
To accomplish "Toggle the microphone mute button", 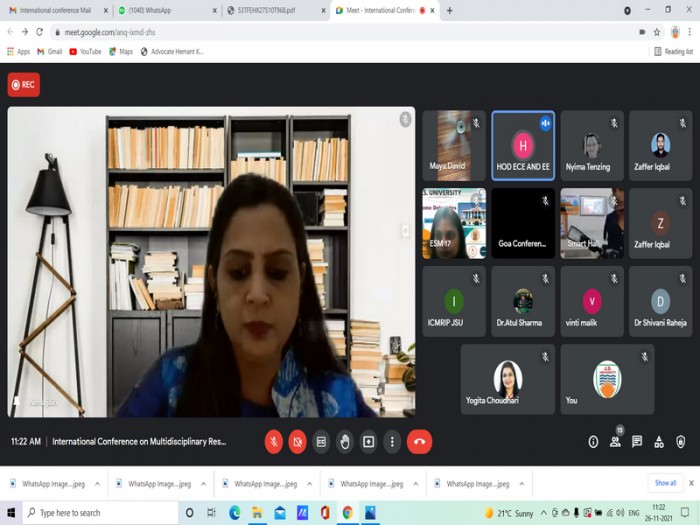I will (x=274, y=442).
